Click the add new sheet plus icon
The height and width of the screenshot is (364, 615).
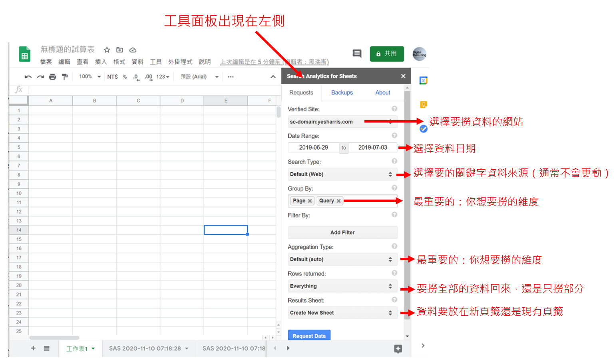34,348
